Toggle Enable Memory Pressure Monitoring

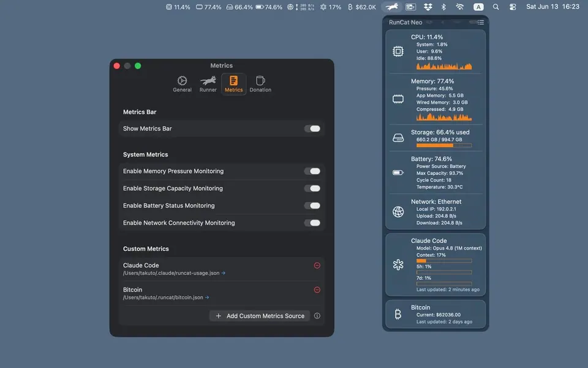coord(312,171)
